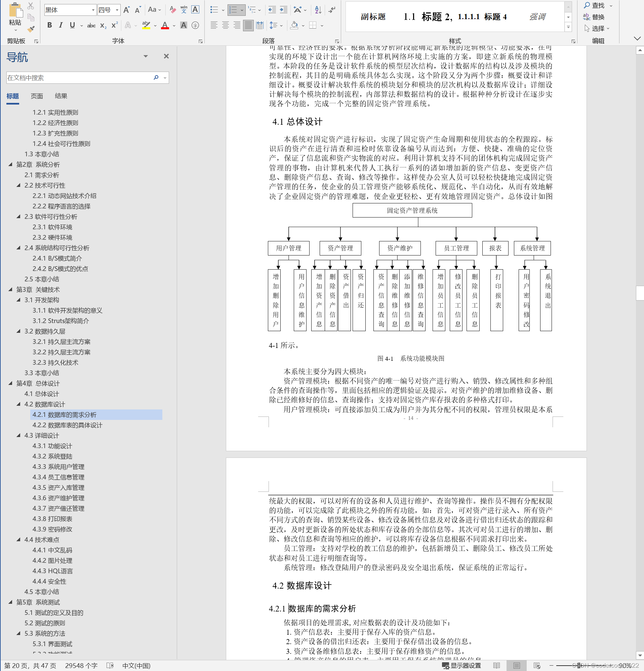The image size is (644, 671).
Task: Open the navigation pane task options arrow
Action: [x=146, y=56]
